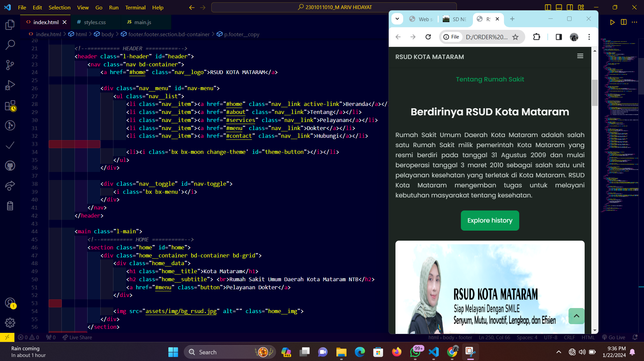Switch to the styles.css tab
This screenshot has width=644, height=361.
click(x=95, y=22)
